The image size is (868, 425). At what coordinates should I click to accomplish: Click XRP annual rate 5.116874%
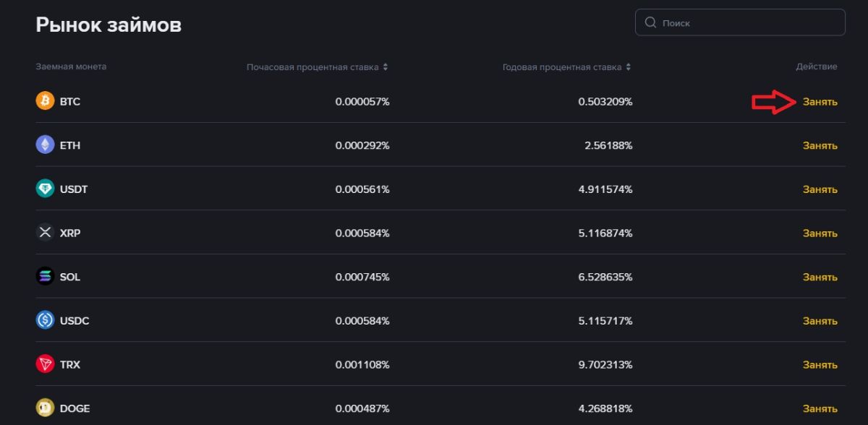[605, 233]
